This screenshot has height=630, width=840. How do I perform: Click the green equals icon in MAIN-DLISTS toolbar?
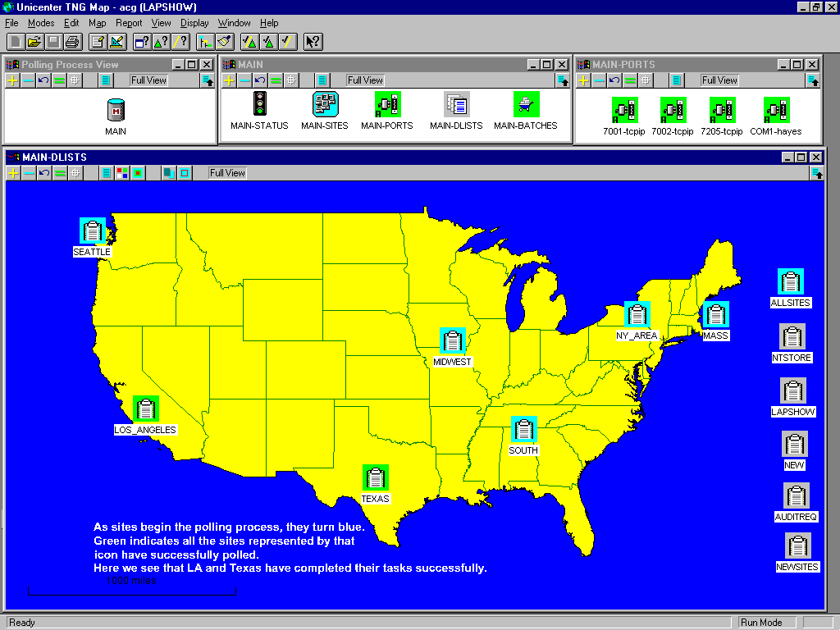click(x=60, y=173)
